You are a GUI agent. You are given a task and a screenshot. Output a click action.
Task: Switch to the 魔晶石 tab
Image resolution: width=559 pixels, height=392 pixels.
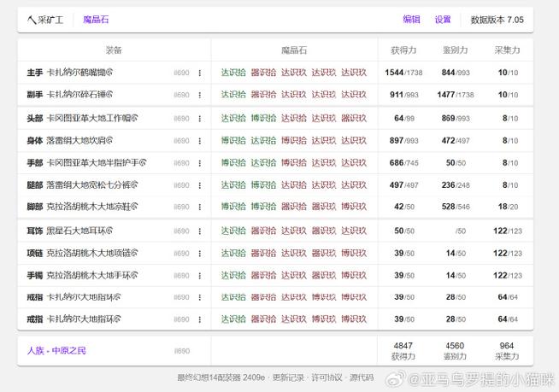click(96, 20)
